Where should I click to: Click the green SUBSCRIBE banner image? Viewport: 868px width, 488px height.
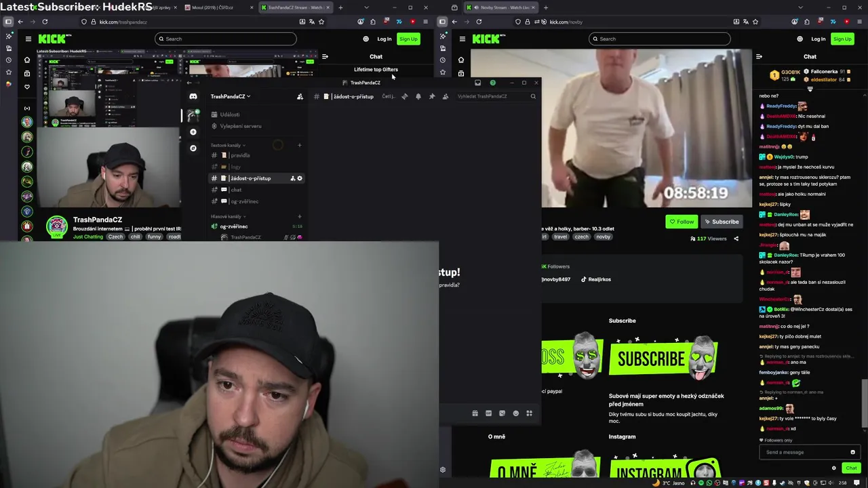coord(665,358)
